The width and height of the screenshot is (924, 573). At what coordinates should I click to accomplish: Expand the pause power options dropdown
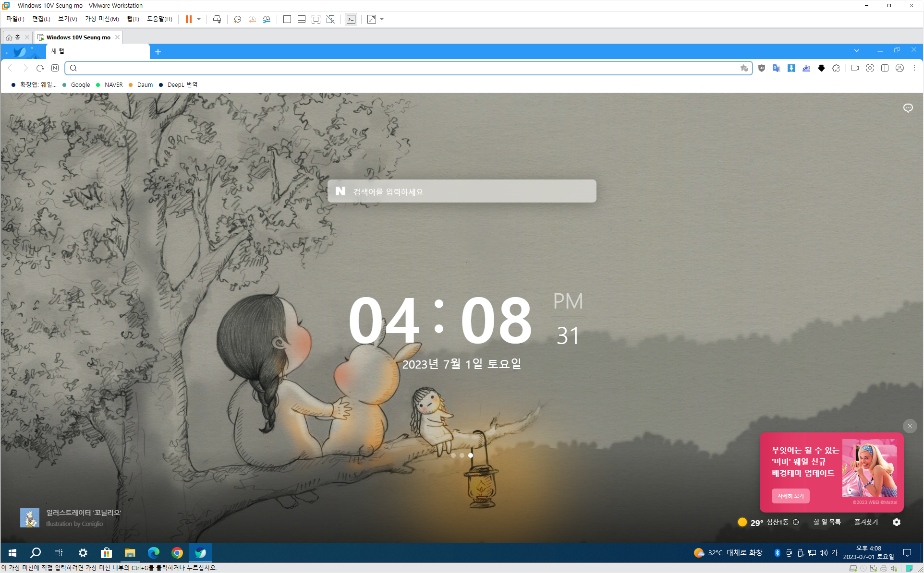tap(199, 19)
